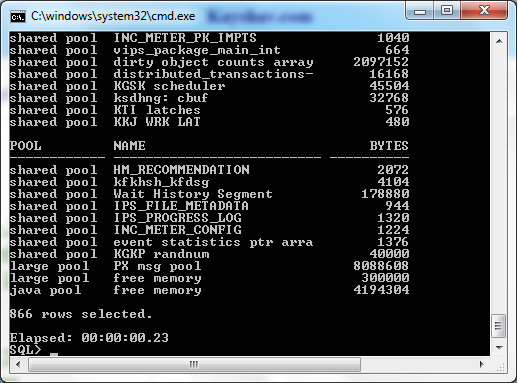Click the KTI latches entry
Screen dimensions: 518x383
coord(157,110)
